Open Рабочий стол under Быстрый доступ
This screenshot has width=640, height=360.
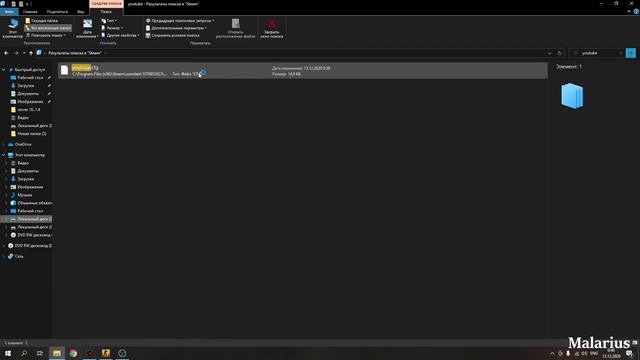tap(30, 78)
